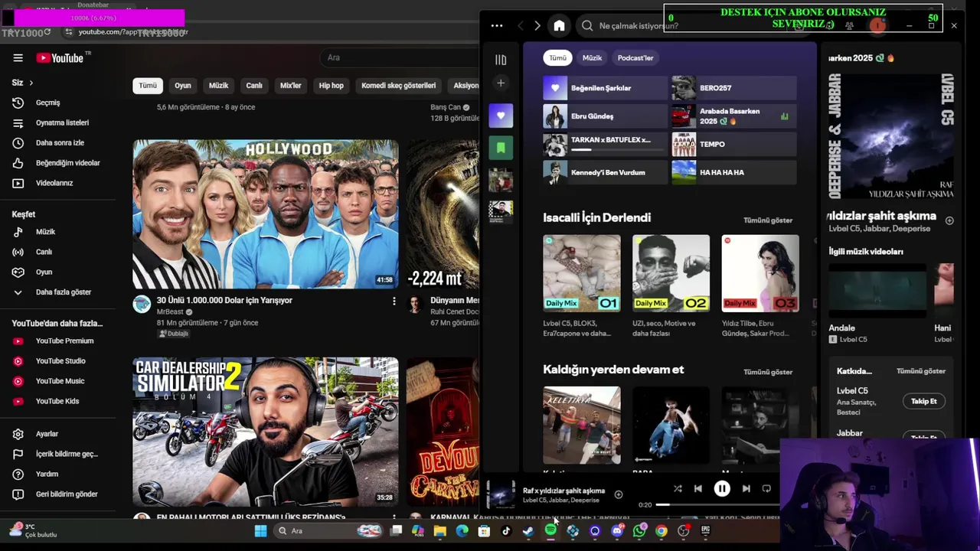Add yıldızlar şahit aşkıma from now-playing panel
This screenshot has height=551, width=980.
tap(949, 220)
